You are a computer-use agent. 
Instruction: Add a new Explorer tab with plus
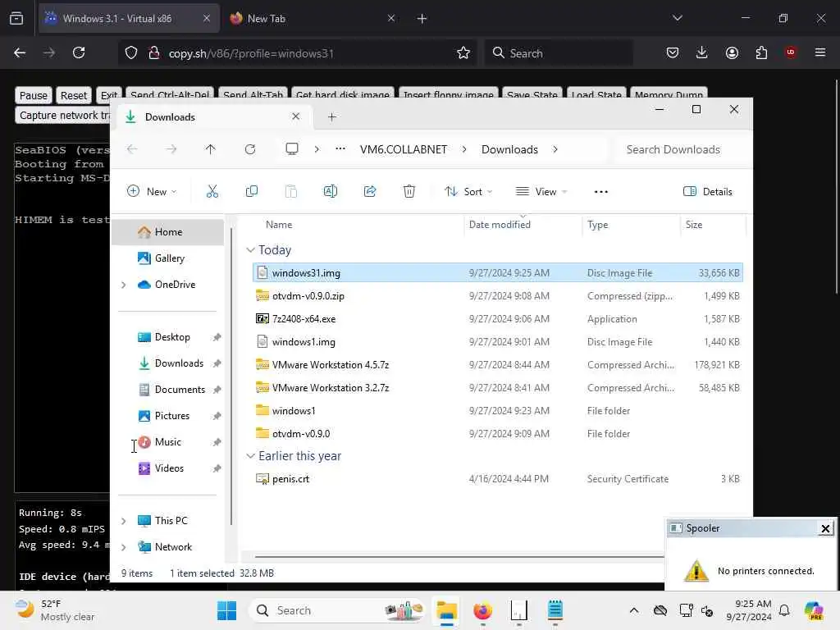click(332, 116)
